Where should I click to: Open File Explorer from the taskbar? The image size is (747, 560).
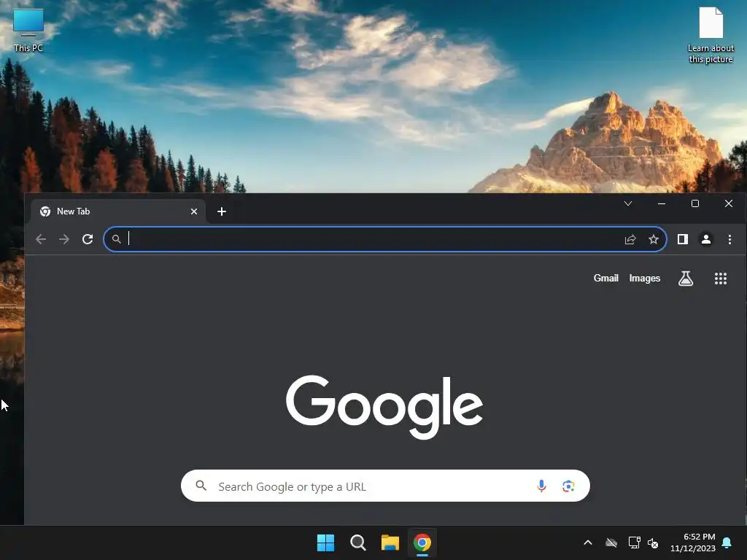click(x=390, y=542)
